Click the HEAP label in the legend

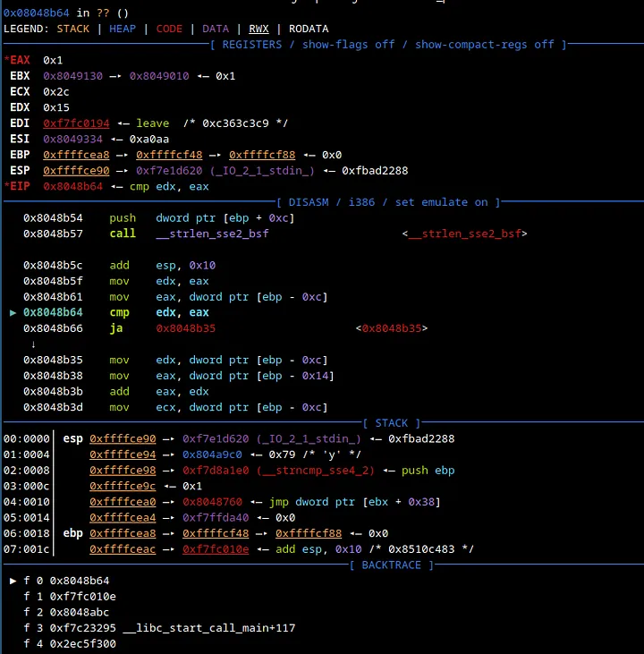(123, 29)
